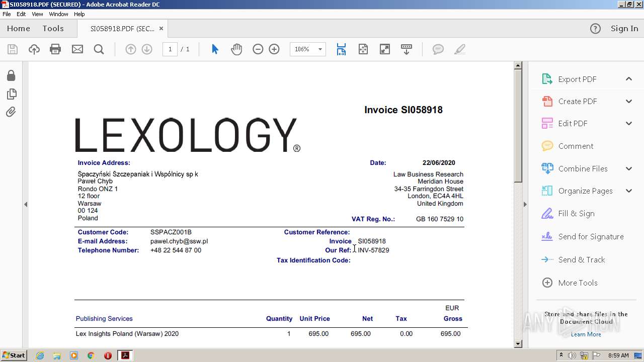
Task: Collapse the Export PDF section chevron
Action: 629,79
